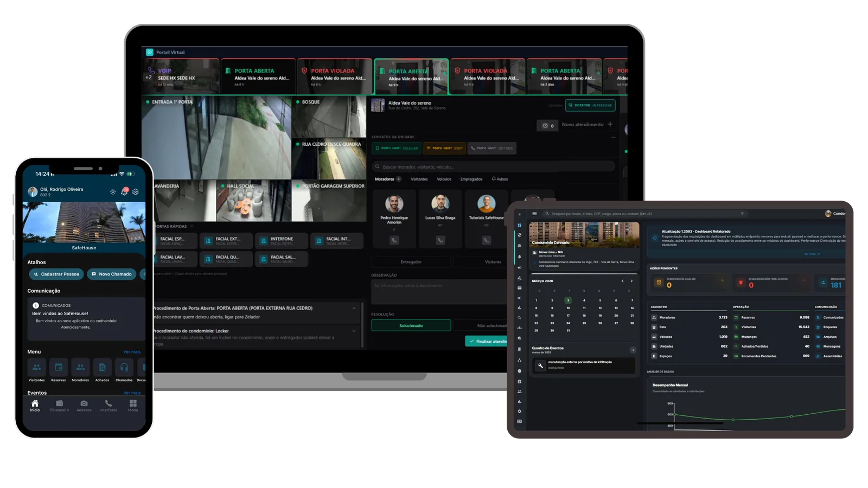The width and height of the screenshot is (868, 488).
Task: Switch to Visitantes tab on laptop
Action: pos(419,179)
